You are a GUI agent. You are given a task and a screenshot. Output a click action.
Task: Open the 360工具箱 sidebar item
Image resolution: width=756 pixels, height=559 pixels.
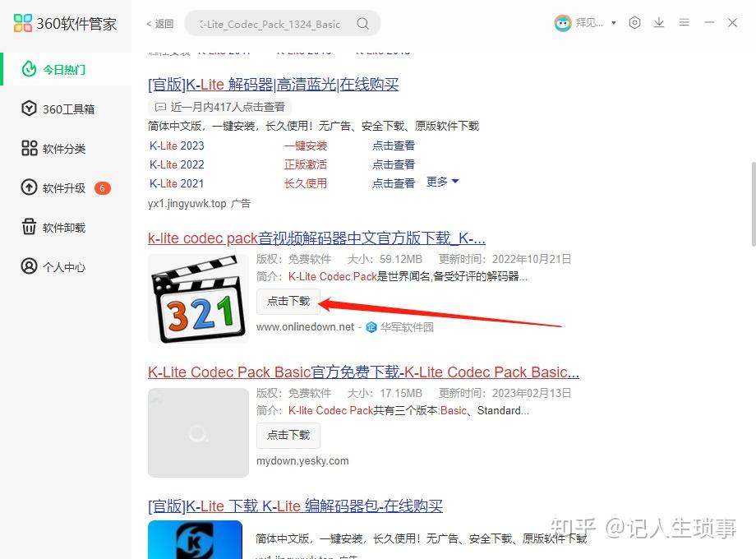(x=66, y=109)
